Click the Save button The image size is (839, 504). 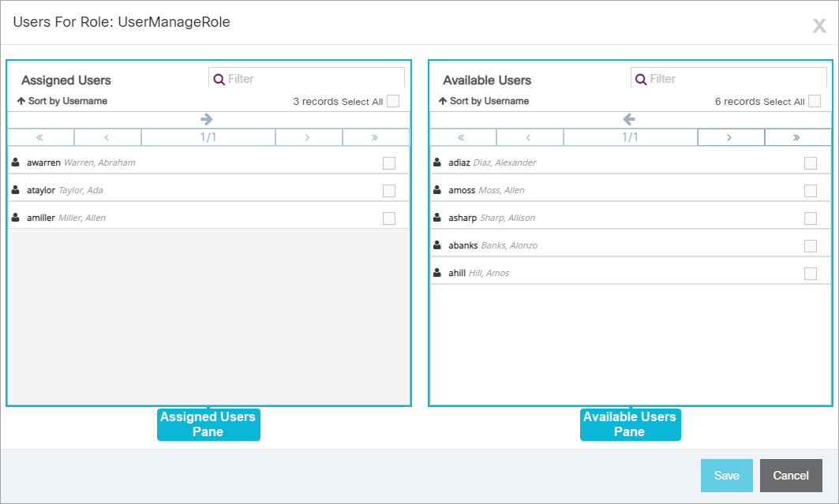(727, 476)
